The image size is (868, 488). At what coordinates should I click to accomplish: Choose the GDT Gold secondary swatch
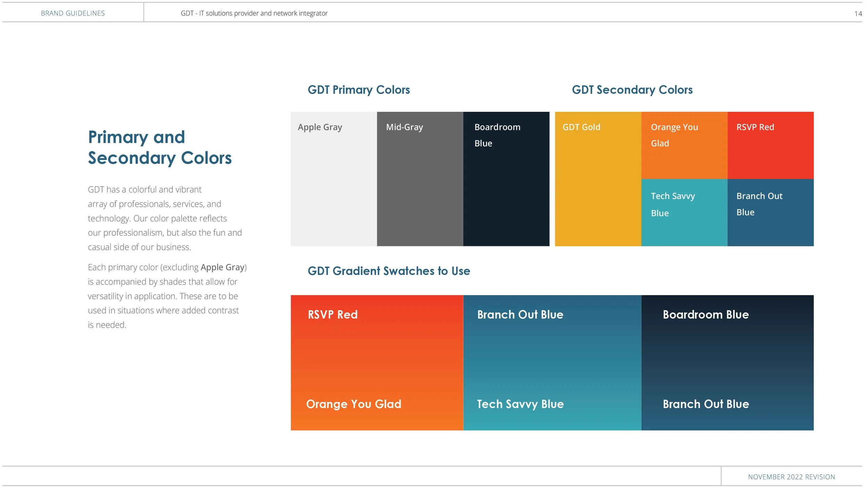tap(598, 179)
